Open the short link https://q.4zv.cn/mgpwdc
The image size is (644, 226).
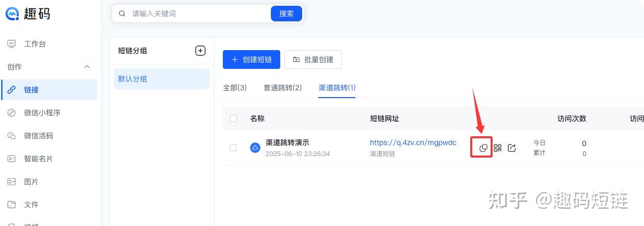[x=413, y=142]
